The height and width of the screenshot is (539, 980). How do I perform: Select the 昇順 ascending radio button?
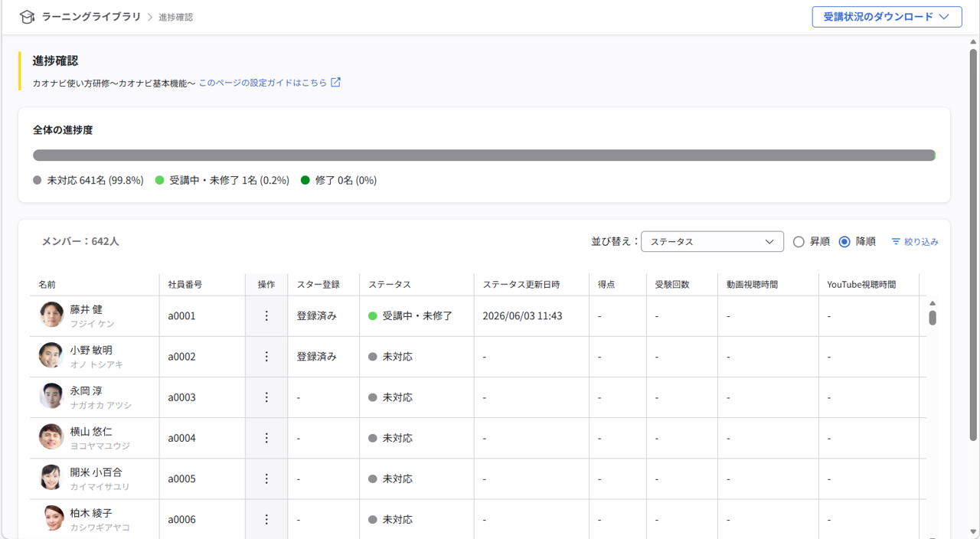(x=799, y=242)
